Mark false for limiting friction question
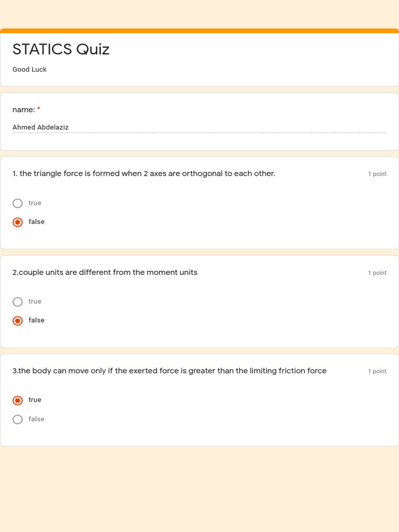This screenshot has height=532, width=399. pos(18,419)
